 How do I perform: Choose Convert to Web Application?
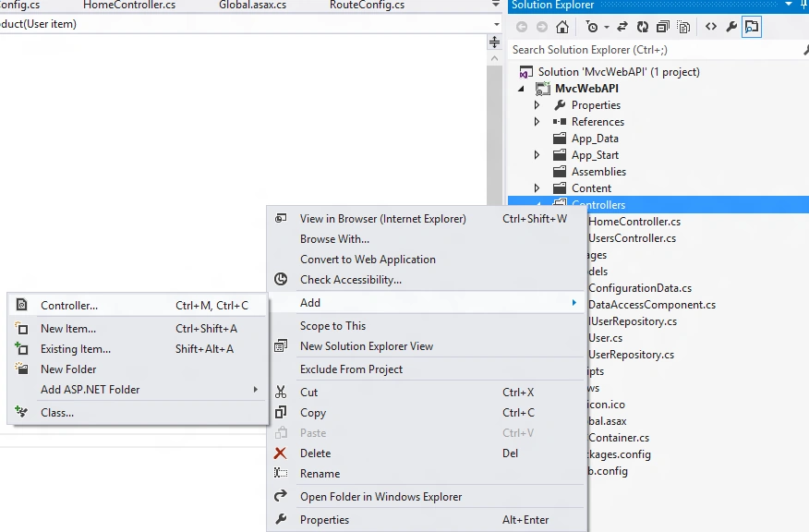point(427,259)
